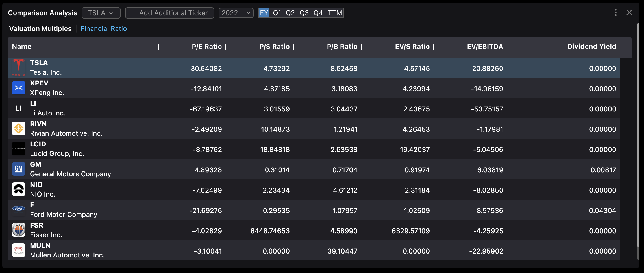Image resolution: width=644 pixels, height=273 pixels.
Task: Select the Fisker Inc. row name
Action: (46, 235)
